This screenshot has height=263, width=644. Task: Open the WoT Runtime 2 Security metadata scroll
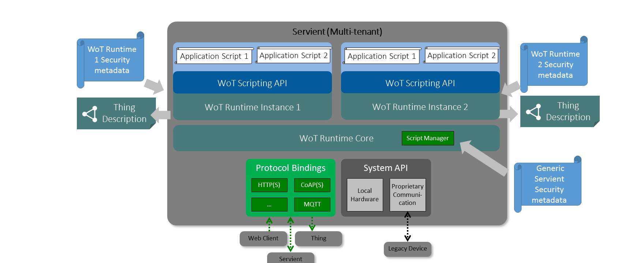tap(555, 65)
